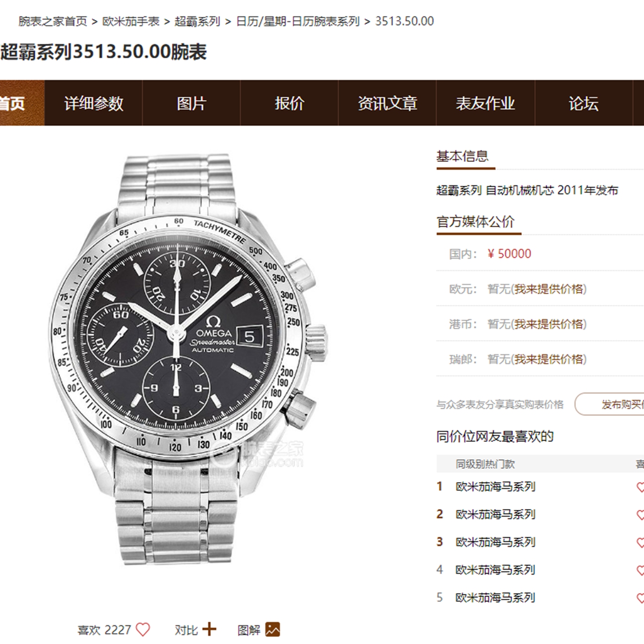
Task: Click the 对比 plus icon
Action: (x=209, y=629)
